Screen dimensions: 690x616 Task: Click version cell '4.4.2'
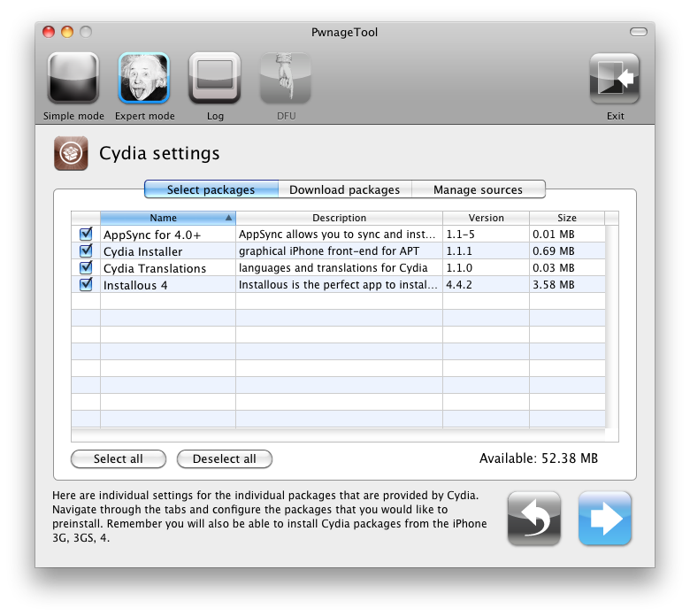(459, 284)
